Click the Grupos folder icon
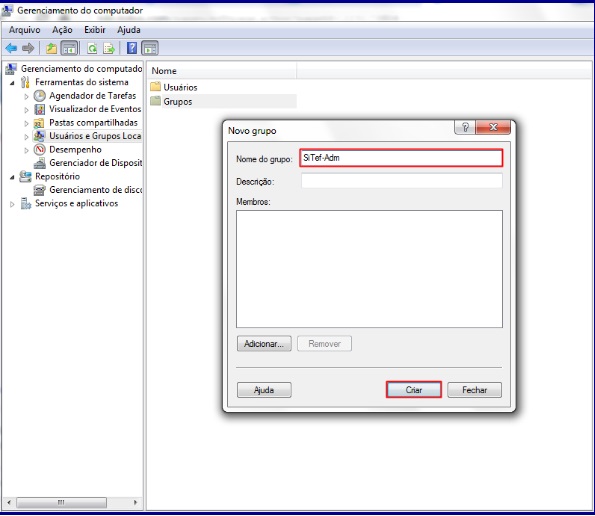This screenshot has width=595, height=516. tap(156, 101)
